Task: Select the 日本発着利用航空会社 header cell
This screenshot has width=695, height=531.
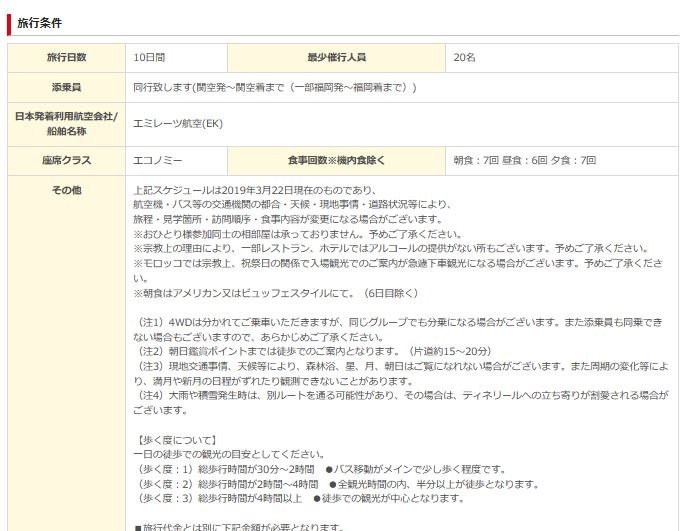Action: [66, 123]
